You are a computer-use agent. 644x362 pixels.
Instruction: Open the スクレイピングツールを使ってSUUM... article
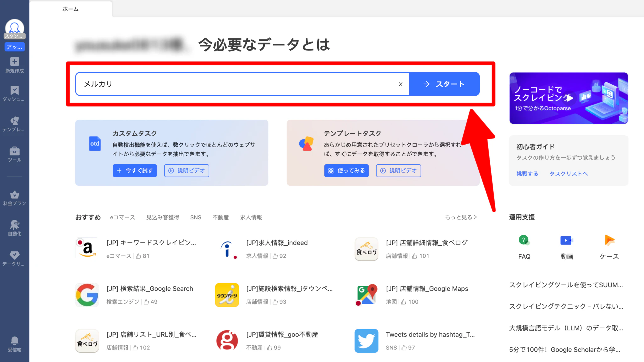tap(566, 285)
